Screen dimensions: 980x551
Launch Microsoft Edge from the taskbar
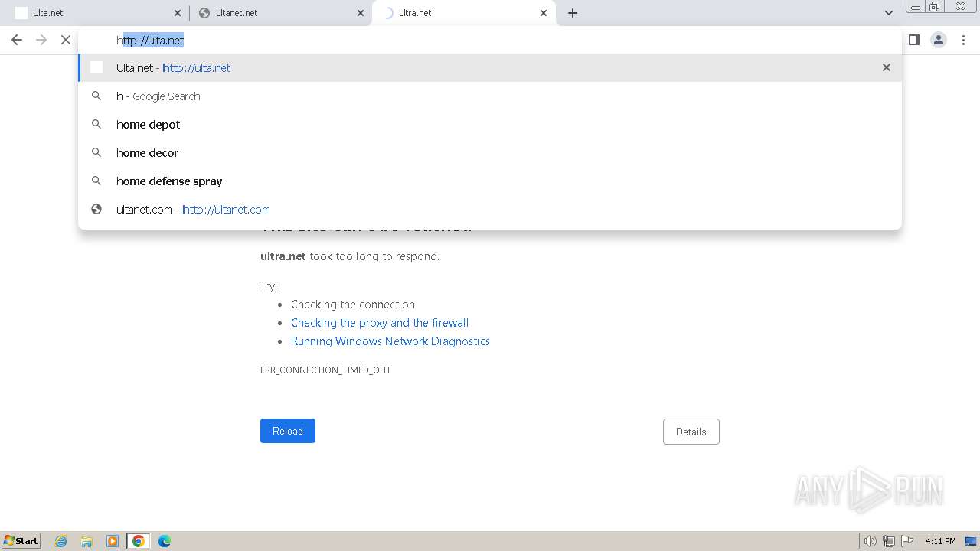[165, 541]
